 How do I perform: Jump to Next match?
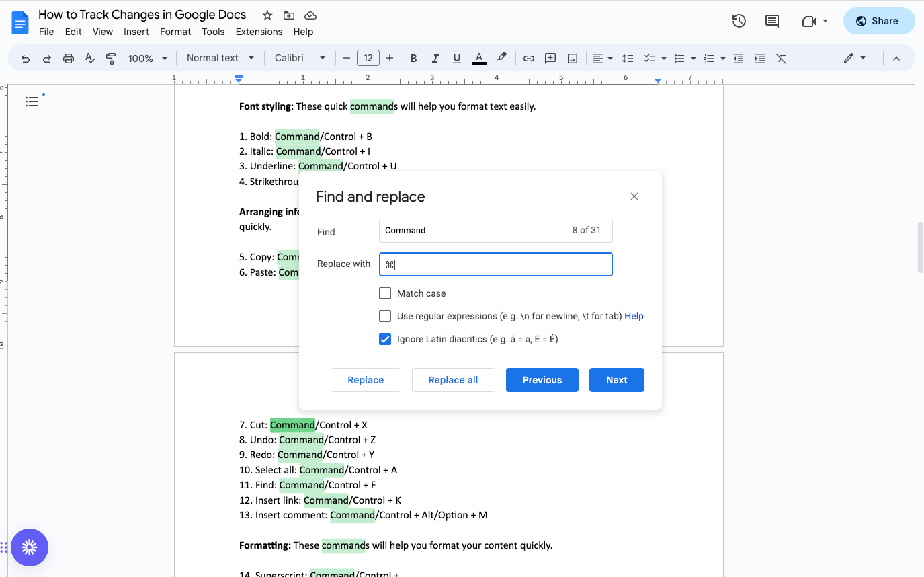coord(617,380)
